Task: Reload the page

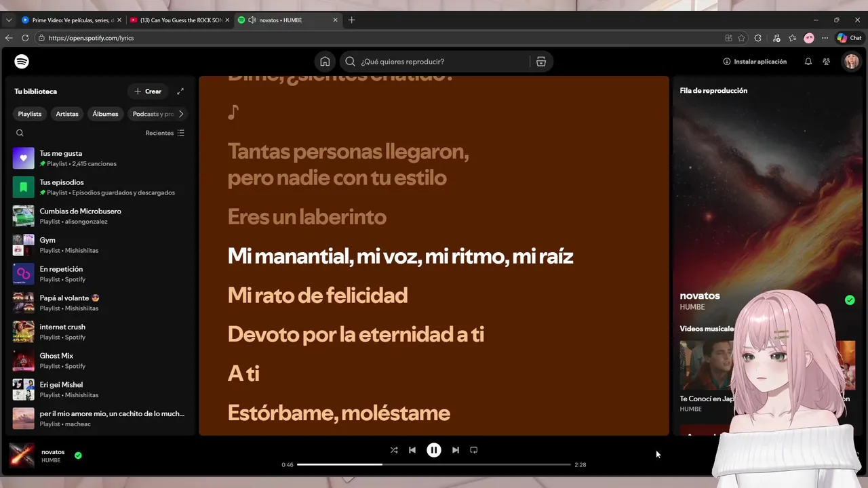Action: [25, 38]
